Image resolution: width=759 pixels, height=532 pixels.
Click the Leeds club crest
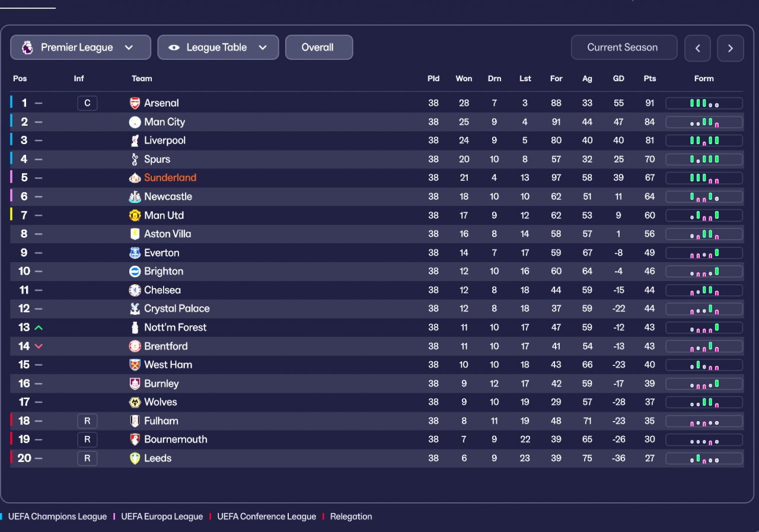(x=135, y=458)
